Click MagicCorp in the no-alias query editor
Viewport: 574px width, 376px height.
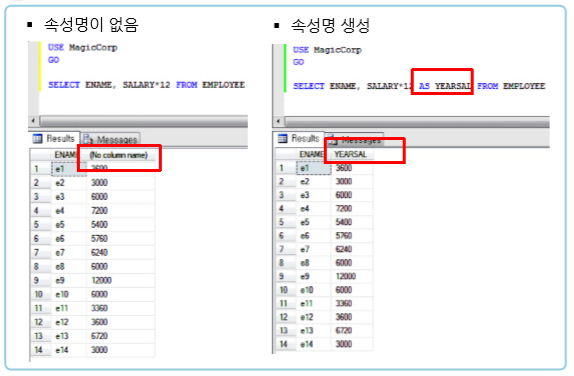(x=93, y=47)
